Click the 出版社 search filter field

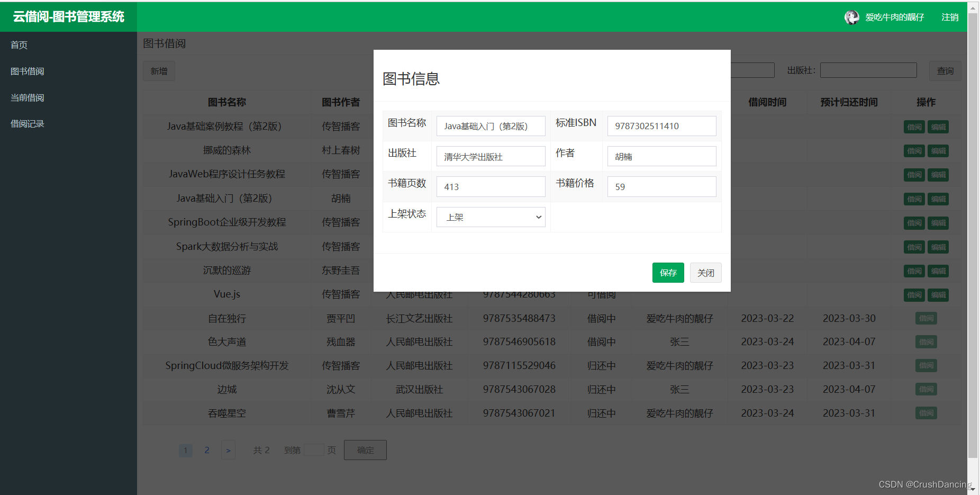click(x=868, y=70)
